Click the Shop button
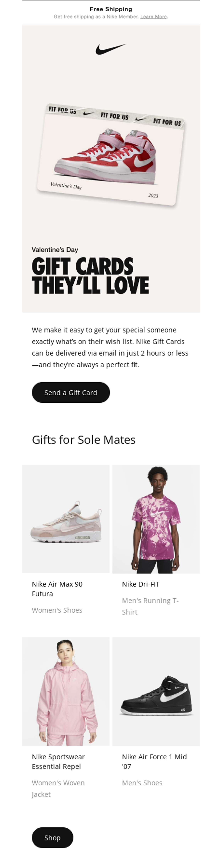 pyautogui.click(x=53, y=838)
